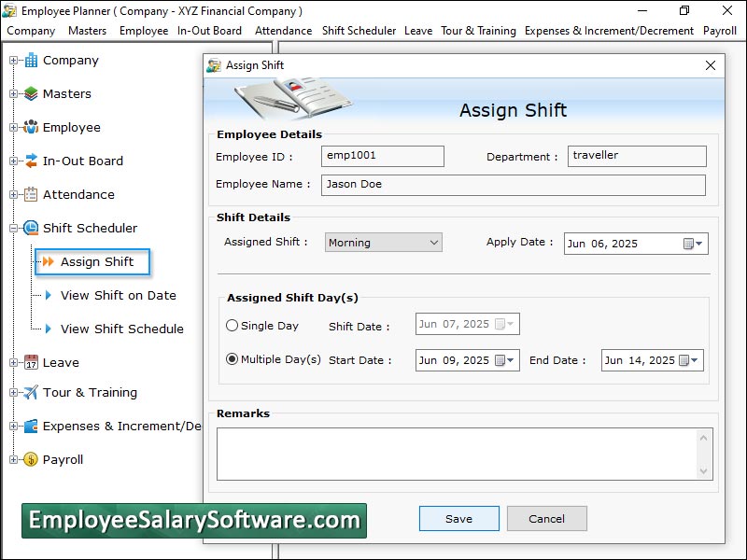Save the assigned shift
The height and width of the screenshot is (560, 747).
click(x=458, y=518)
